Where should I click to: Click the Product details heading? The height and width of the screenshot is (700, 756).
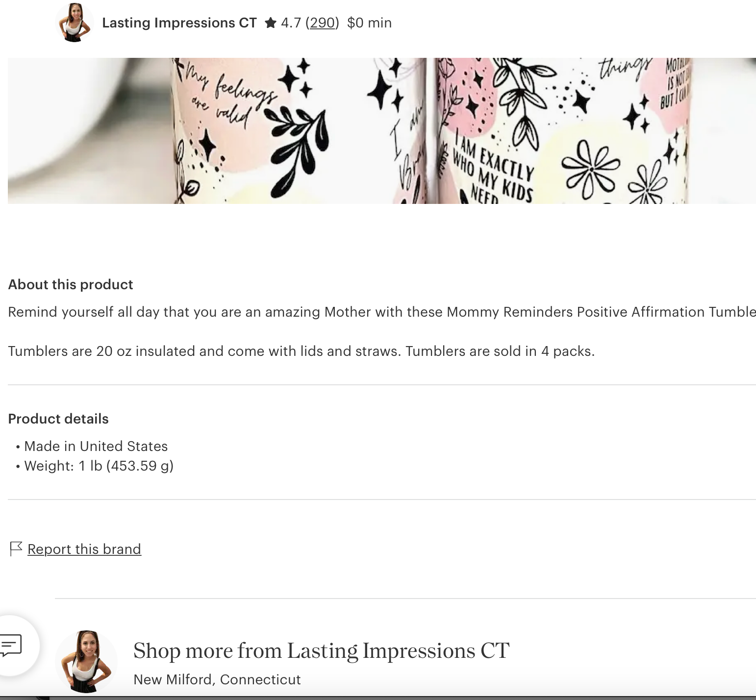pyautogui.click(x=58, y=419)
